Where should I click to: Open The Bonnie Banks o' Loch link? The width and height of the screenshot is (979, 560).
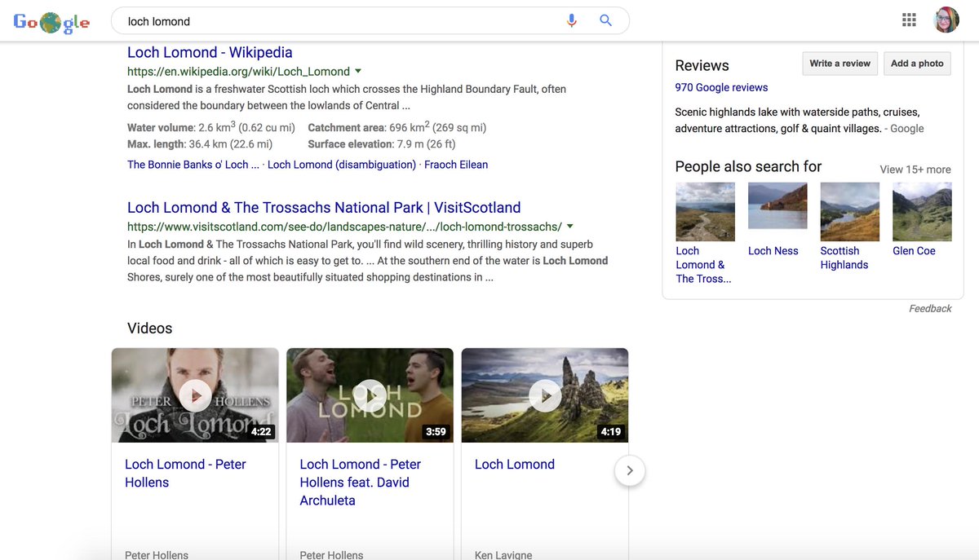pyautogui.click(x=193, y=165)
